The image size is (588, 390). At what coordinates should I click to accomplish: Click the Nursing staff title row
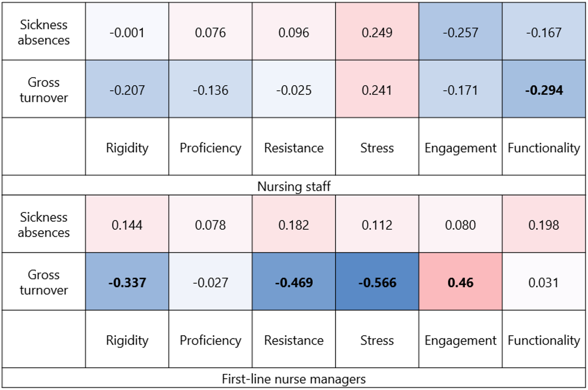tap(294, 186)
